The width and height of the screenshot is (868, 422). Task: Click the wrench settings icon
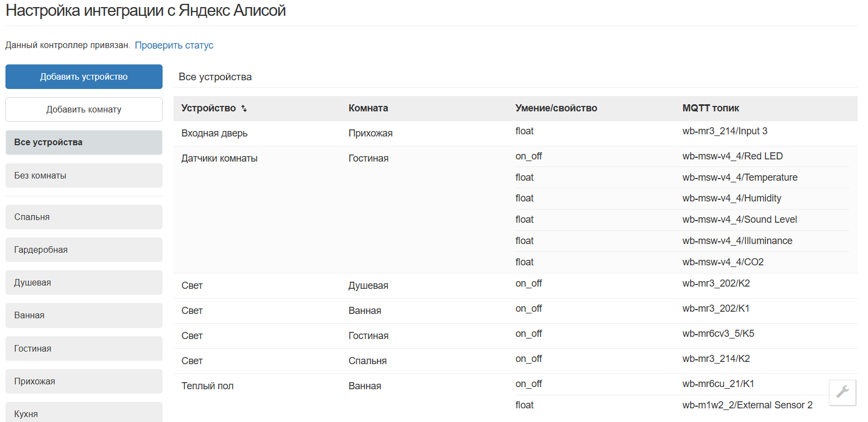point(842,392)
